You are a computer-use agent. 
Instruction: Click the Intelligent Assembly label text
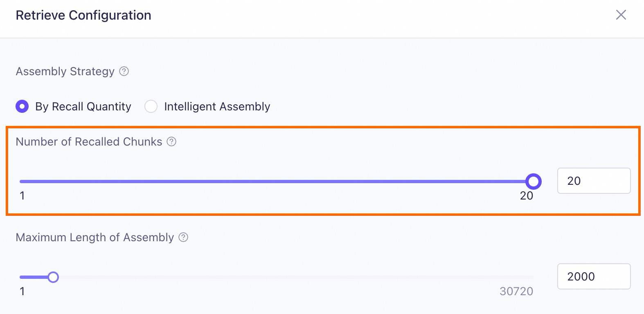pos(217,107)
